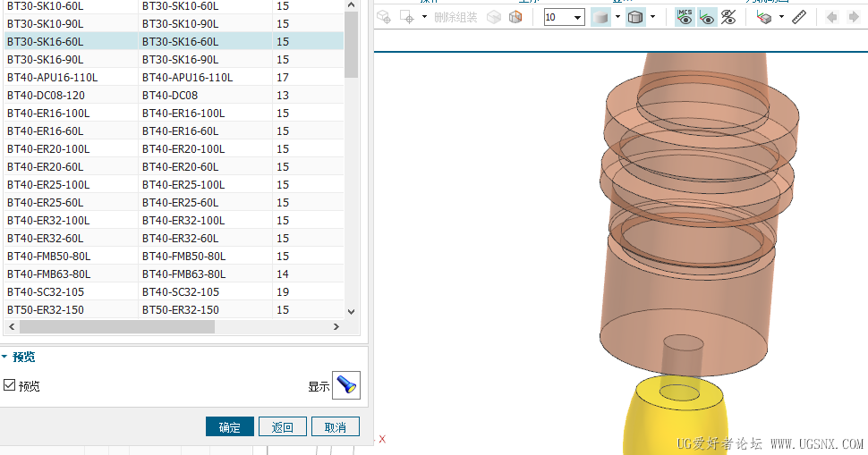
Task: Collapse the 预览 section
Action: (5, 357)
